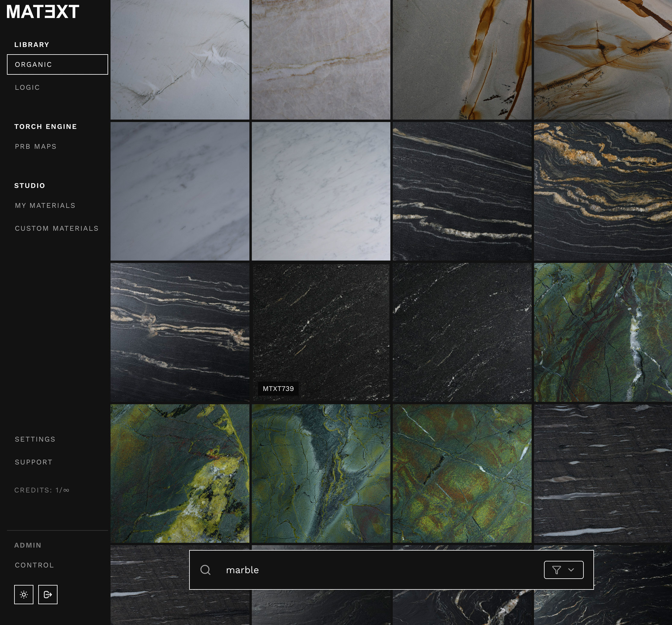
Task: Open Custom Materials page
Action: coord(56,229)
